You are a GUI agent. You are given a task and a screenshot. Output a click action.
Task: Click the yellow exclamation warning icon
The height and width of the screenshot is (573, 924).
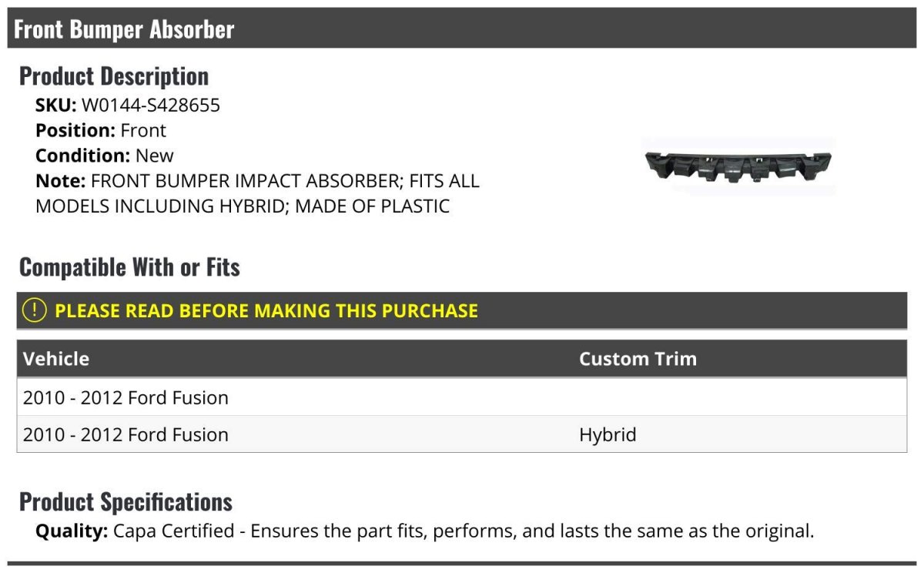click(35, 310)
